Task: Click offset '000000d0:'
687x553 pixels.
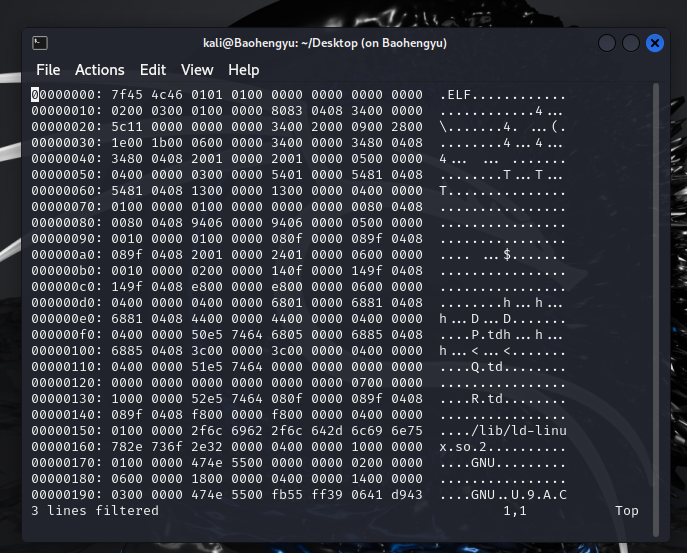Action: point(67,302)
